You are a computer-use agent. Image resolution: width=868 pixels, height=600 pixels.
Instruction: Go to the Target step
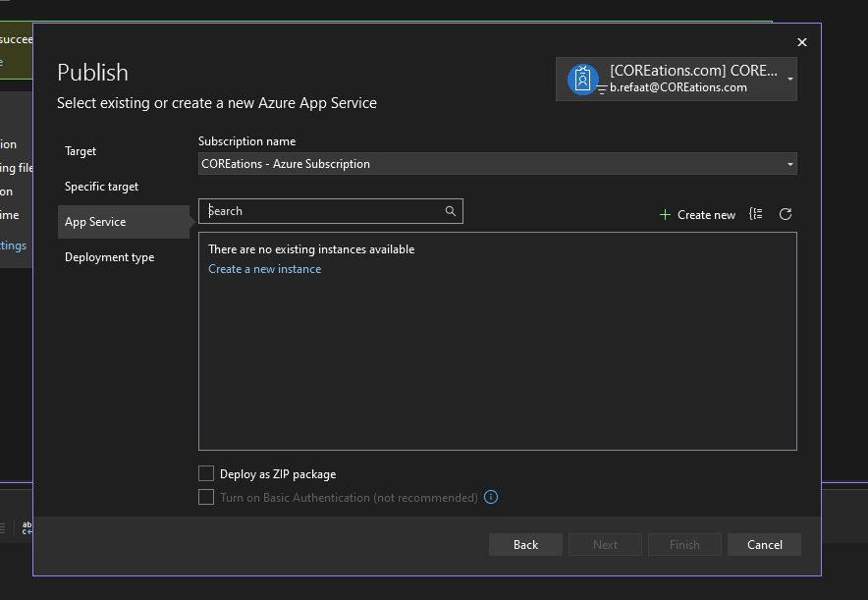click(x=81, y=151)
